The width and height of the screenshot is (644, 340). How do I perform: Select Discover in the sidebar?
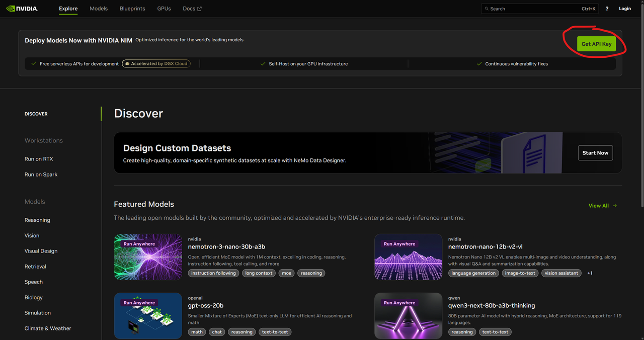(x=36, y=114)
